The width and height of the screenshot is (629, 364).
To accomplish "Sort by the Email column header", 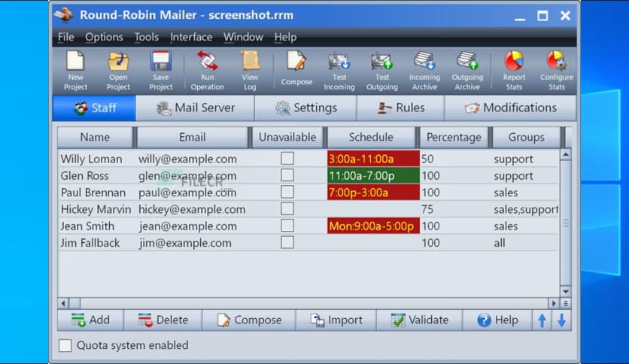I will point(192,137).
